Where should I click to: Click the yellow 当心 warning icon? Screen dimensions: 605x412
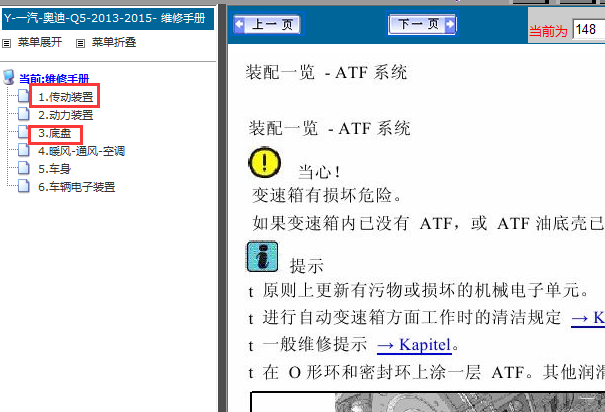(x=264, y=162)
